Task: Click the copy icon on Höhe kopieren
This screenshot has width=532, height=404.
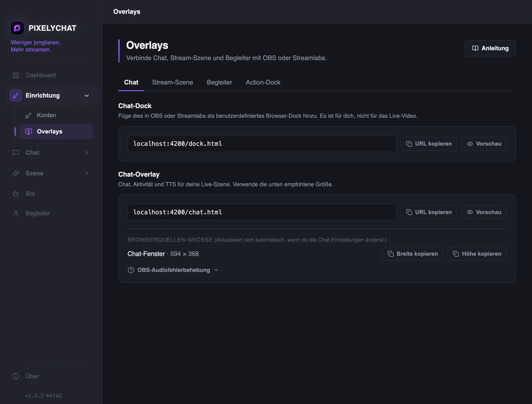Action: coord(456,254)
